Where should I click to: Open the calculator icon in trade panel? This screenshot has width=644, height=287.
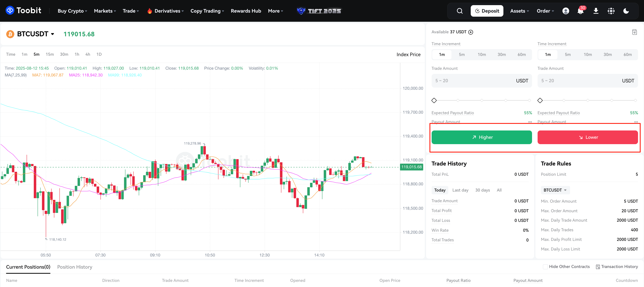tap(634, 32)
